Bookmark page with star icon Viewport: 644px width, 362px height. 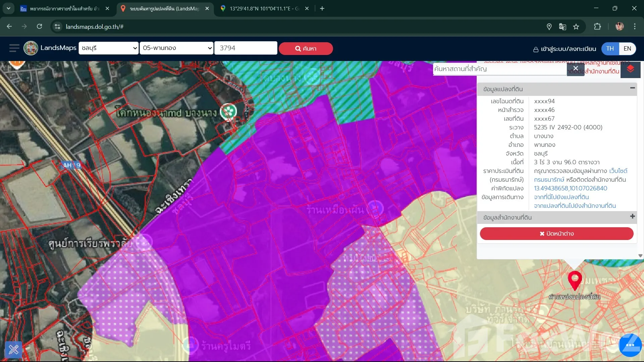pyautogui.click(x=576, y=27)
